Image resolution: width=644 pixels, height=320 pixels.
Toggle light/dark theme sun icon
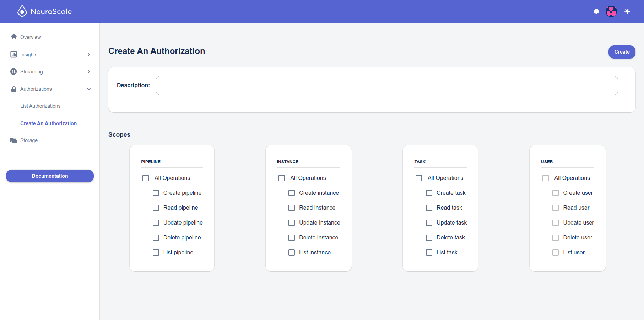point(627,11)
